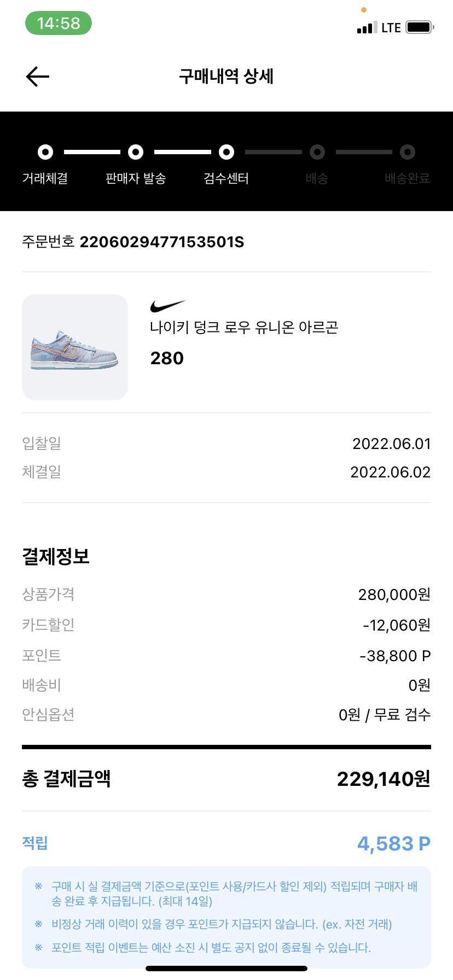Tap the 거래체결 progress step circle

(45, 152)
